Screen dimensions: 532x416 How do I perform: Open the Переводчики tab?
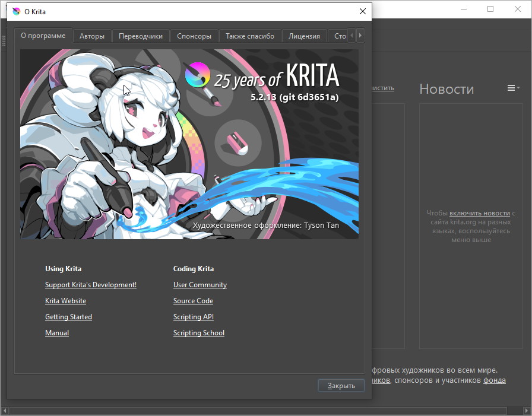coord(141,36)
